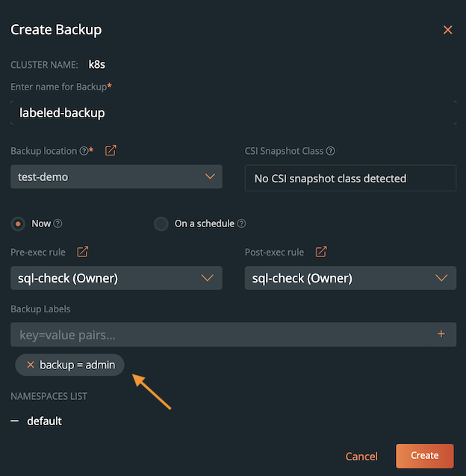
Task: Open the Pre-exec rule external link icon
Action: pos(84,252)
